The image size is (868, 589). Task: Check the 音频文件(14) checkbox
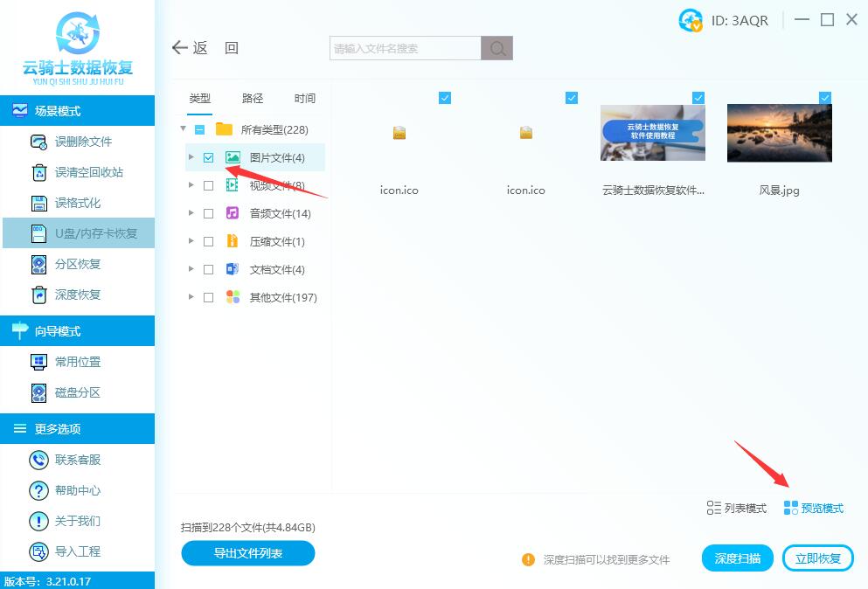(x=208, y=213)
